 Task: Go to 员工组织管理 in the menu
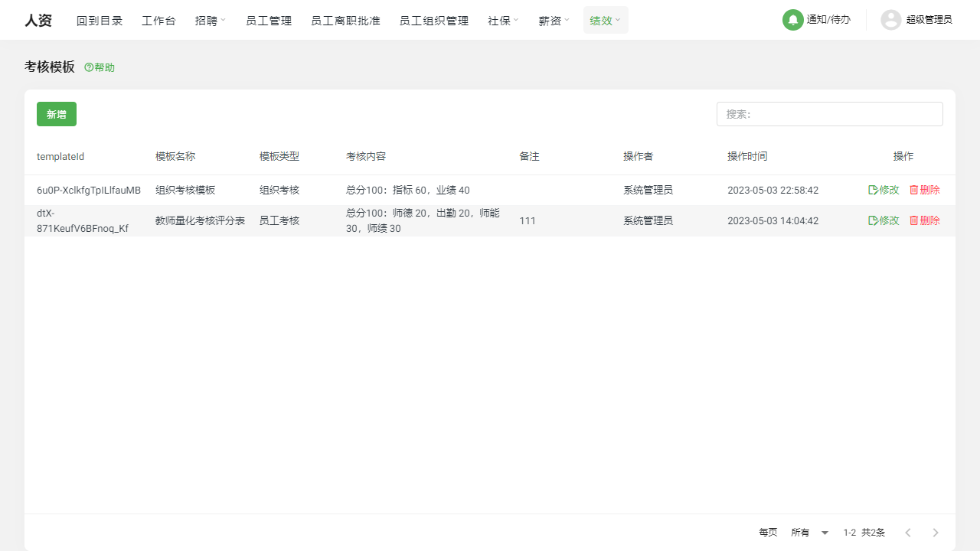(433, 20)
